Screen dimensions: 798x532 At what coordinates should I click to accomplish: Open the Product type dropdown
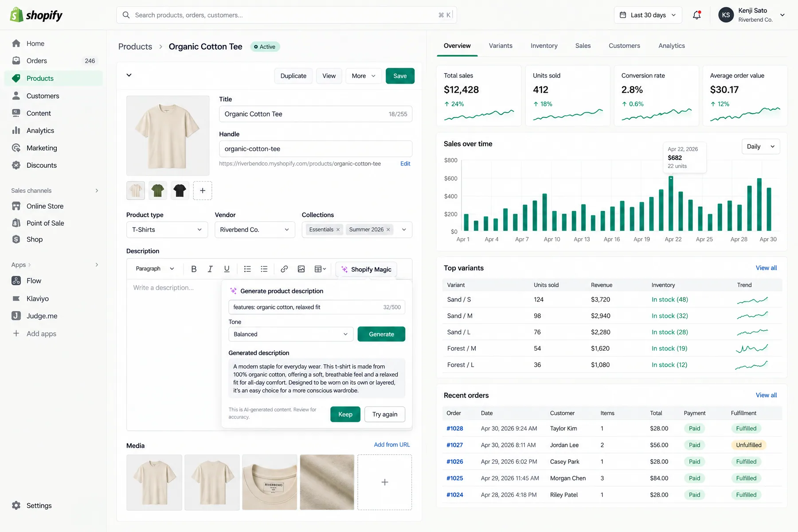[x=167, y=230]
